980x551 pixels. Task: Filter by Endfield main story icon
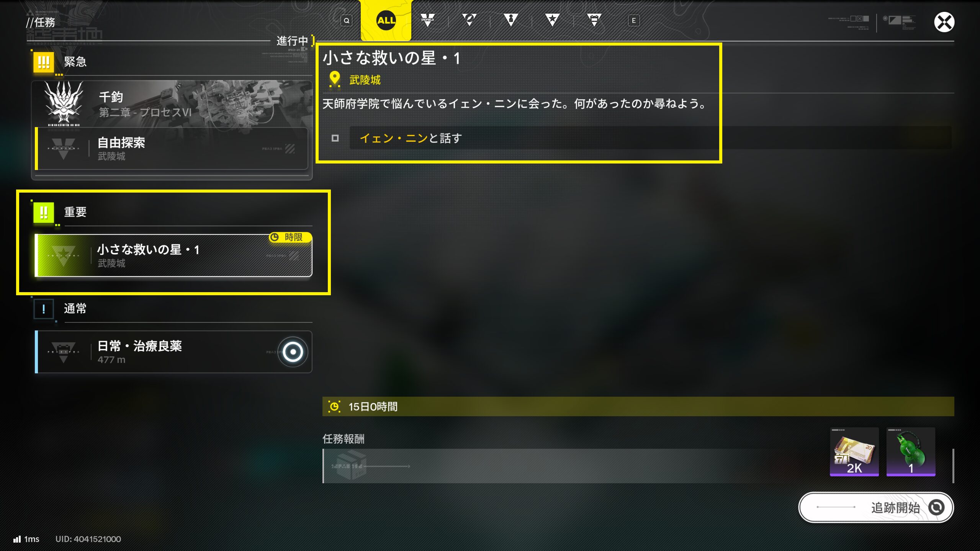[427, 20]
